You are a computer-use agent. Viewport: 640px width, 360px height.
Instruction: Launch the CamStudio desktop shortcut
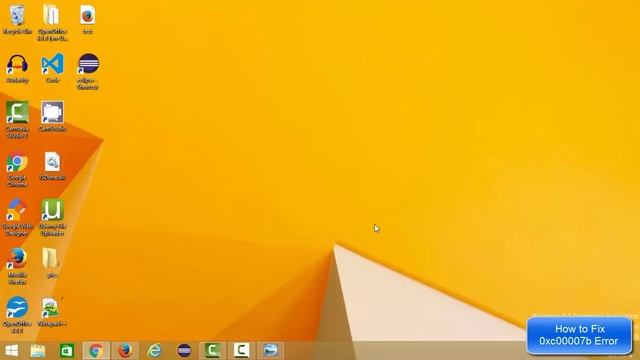tap(52, 116)
